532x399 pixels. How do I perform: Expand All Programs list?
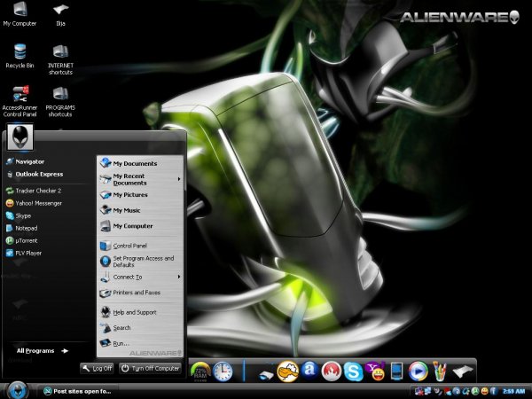point(43,351)
